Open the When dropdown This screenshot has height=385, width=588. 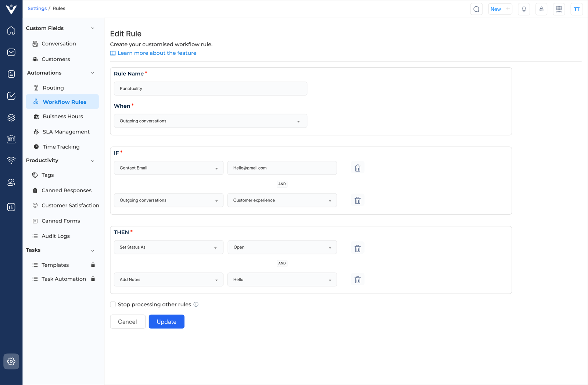[210, 121]
